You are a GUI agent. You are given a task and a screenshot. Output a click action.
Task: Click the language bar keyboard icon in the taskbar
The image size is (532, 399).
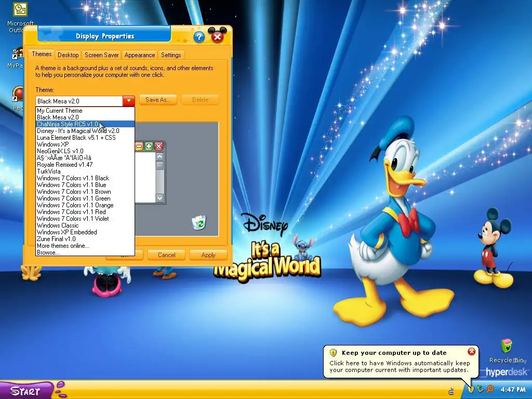[451, 391]
